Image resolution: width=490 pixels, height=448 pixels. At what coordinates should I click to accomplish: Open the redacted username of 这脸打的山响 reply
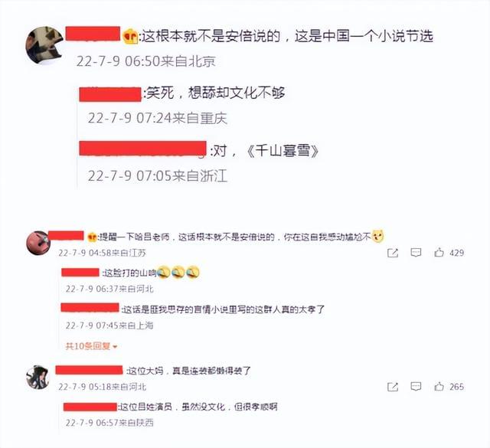coord(80,273)
